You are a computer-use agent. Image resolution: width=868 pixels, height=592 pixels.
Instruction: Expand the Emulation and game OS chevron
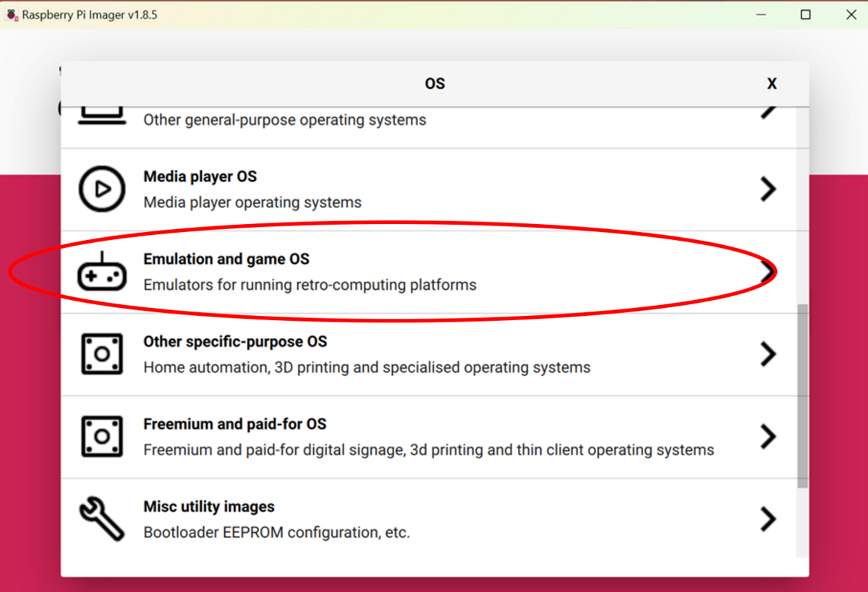(768, 272)
